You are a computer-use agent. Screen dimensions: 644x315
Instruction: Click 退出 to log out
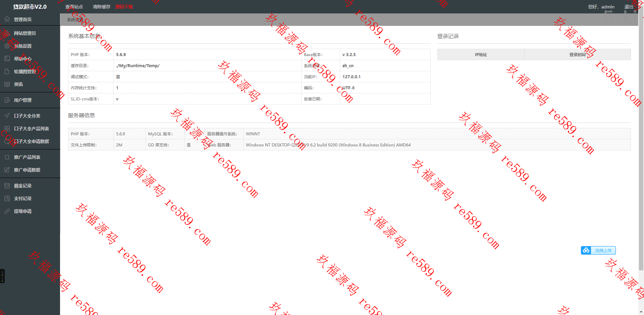coord(629,7)
